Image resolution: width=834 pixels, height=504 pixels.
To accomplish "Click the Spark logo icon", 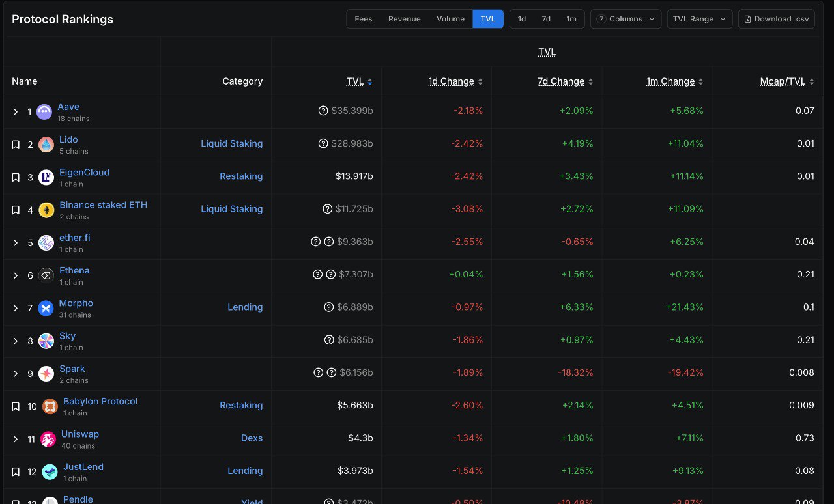I will pyautogui.click(x=46, y=374).
